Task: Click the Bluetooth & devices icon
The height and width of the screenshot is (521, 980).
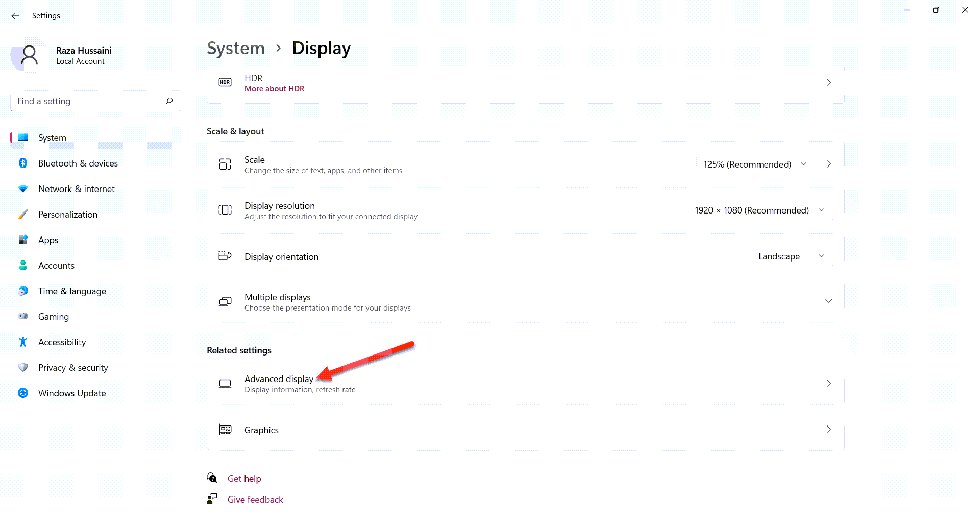Action: tap(23, 163)
